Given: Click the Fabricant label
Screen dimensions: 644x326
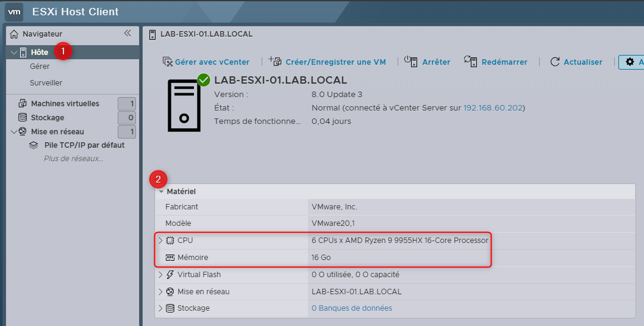Looking at the screenshot, I should (182, 207).
